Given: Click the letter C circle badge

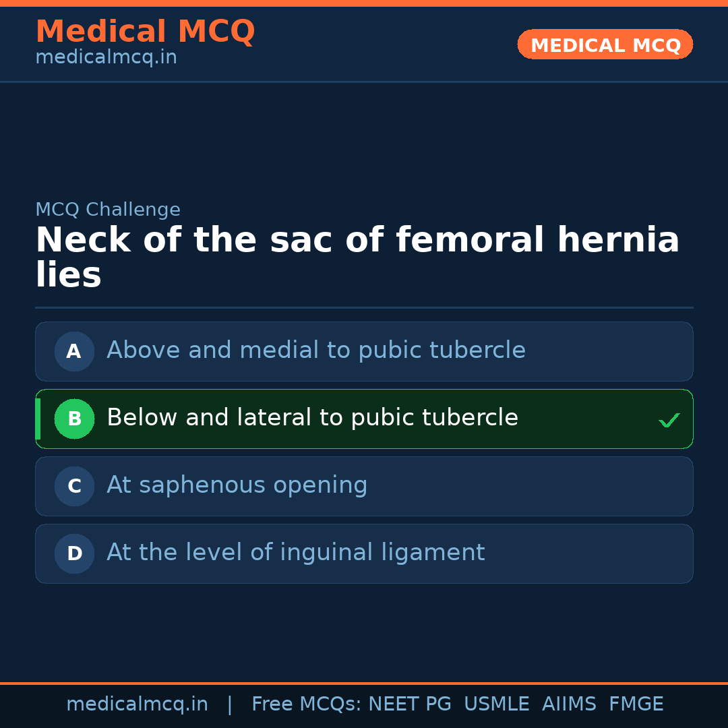Looking at the screenshot, I should 74,486.
